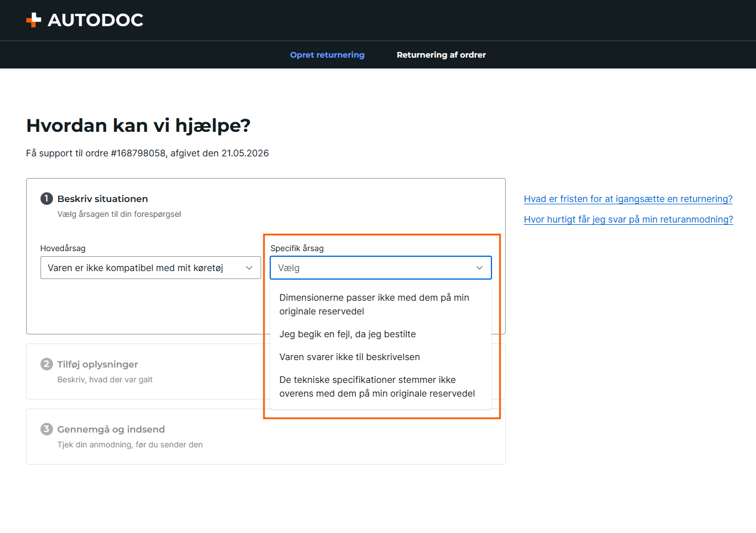This screenshot has height=533, width=756.
Task: Click the step 1 number badge
Action: [x=46, y=199]
